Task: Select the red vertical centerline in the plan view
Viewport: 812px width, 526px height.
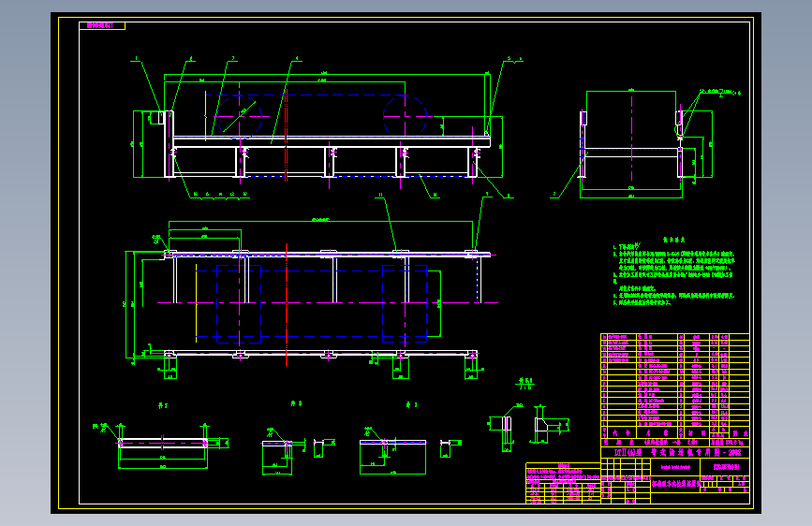Action: pyautogui.click(x=287, y=305)
